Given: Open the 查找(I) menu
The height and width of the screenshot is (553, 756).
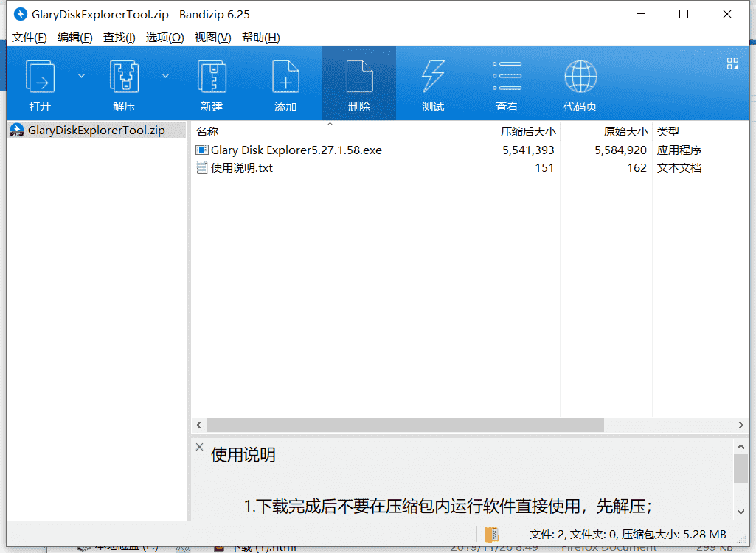Looking at the screenshot, I should (119, 38).
